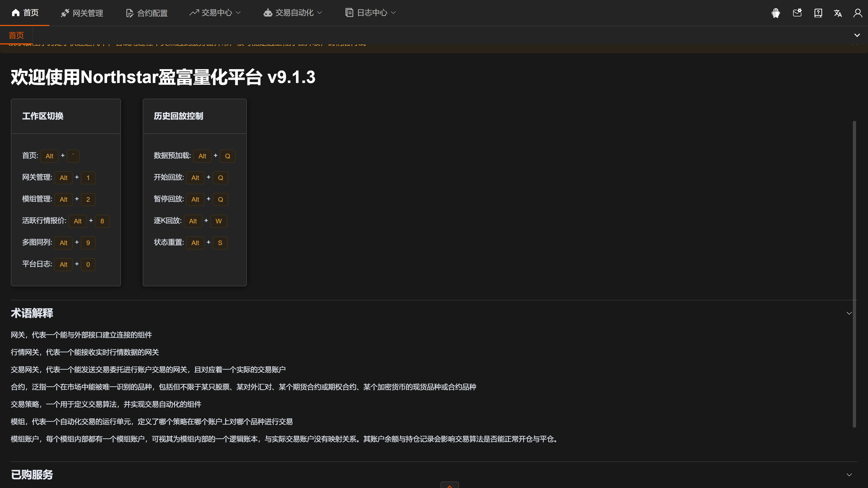Click the Q key in 开始回放 row
The height and width of the screenshot is (488, 868).
pos(220,178)
